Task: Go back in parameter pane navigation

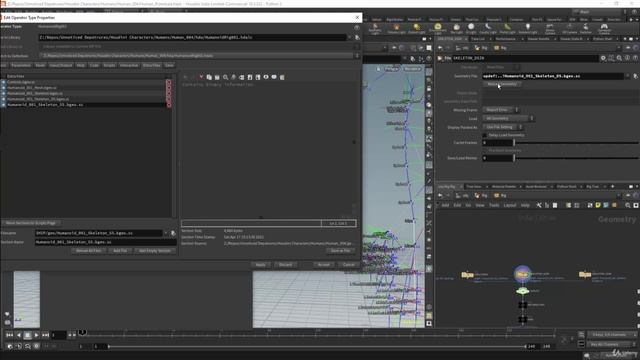Action: [440, 48]
